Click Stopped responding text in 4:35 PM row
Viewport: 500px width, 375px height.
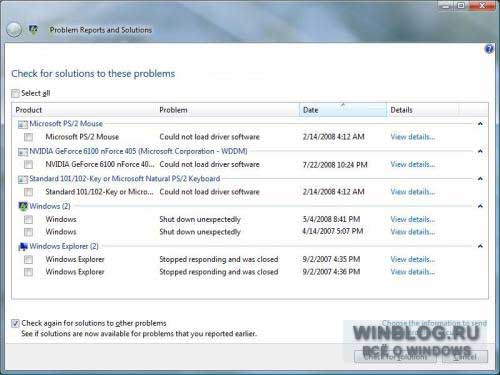coord(219,259)
